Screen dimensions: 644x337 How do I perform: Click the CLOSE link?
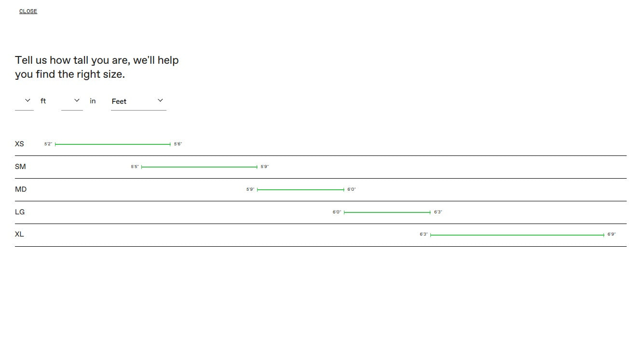[x=28, y=11]
